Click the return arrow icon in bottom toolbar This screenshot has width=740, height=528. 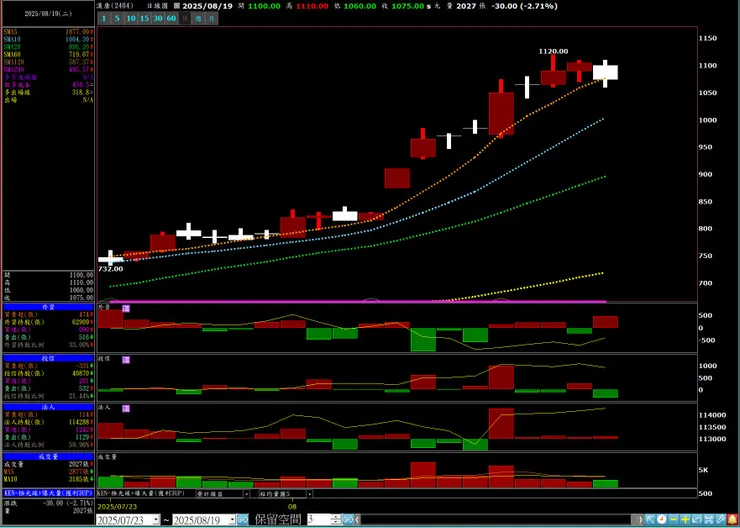click(x=697, y=520)
